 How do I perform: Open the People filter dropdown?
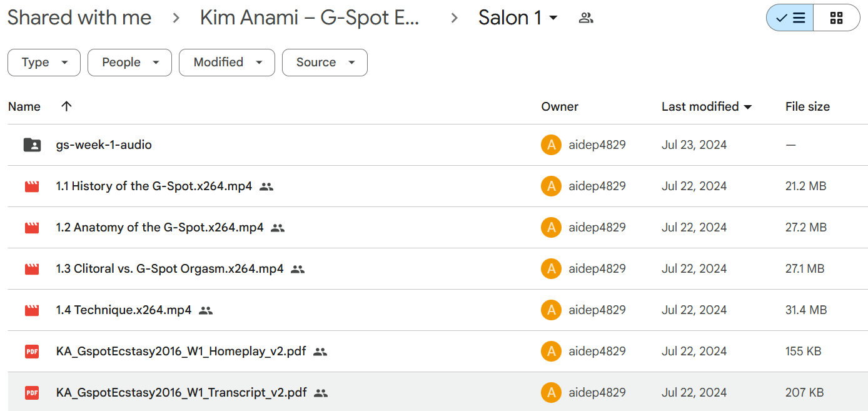coord(129,63)
